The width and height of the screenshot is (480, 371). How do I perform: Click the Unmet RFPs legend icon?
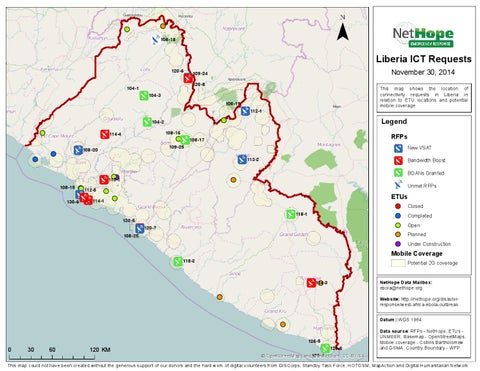point(398,185)
